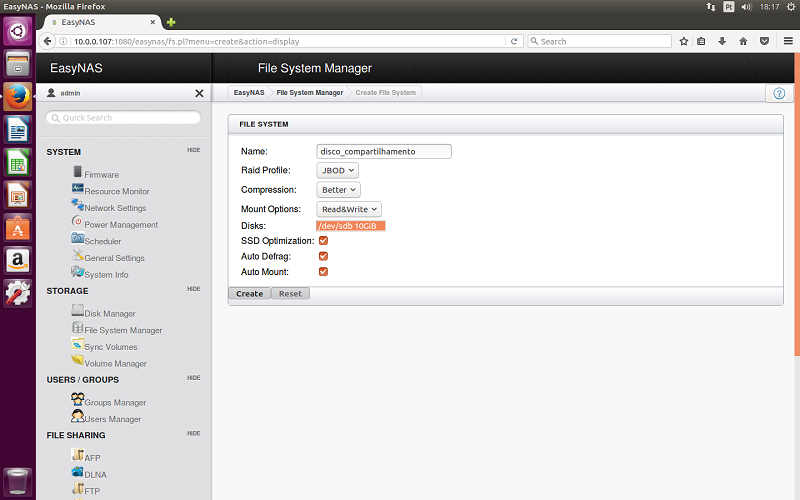Screen dimensions: 800x500
Task: Open the Pocket icon in toolbar
Action: coord(764,41)
